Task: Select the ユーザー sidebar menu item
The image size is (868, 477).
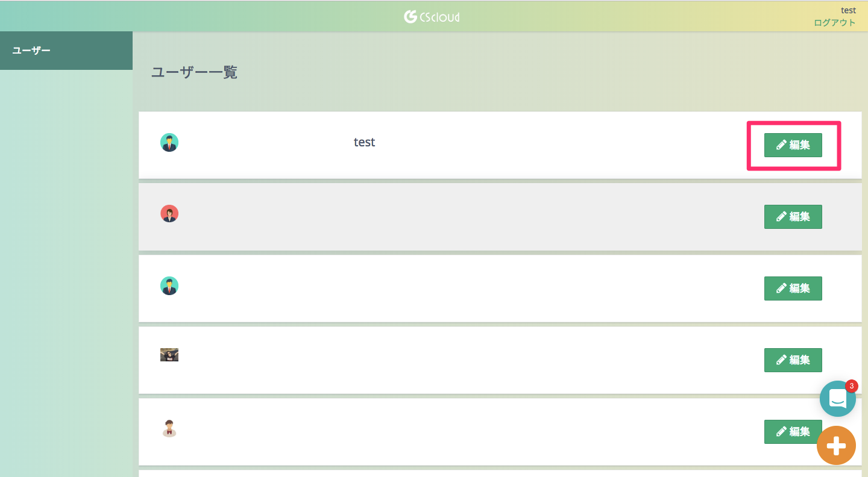Action: point(31,50)
